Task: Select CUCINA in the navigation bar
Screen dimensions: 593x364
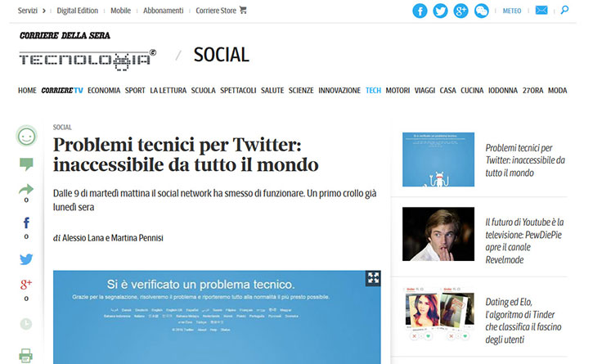Action: 472,91
